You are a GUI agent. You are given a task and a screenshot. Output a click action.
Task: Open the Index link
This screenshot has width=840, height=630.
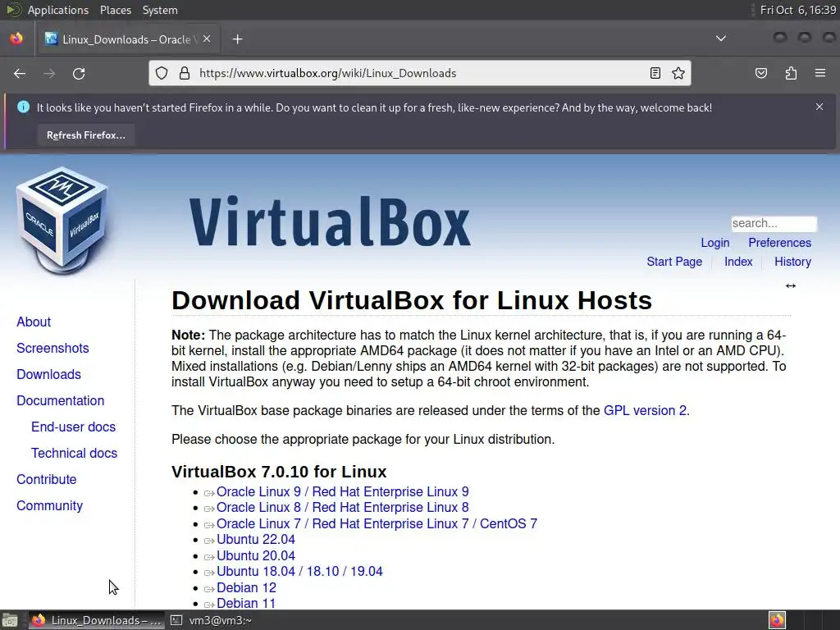[x=738, y=262]
